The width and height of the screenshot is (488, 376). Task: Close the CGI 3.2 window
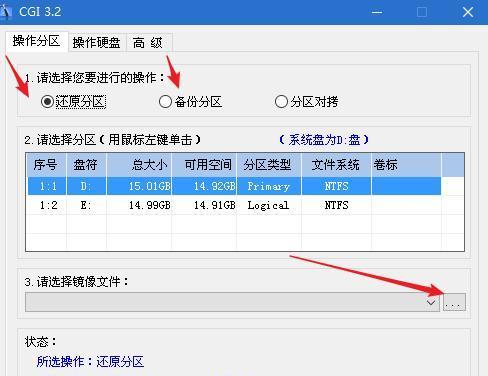tap(468, 12)
